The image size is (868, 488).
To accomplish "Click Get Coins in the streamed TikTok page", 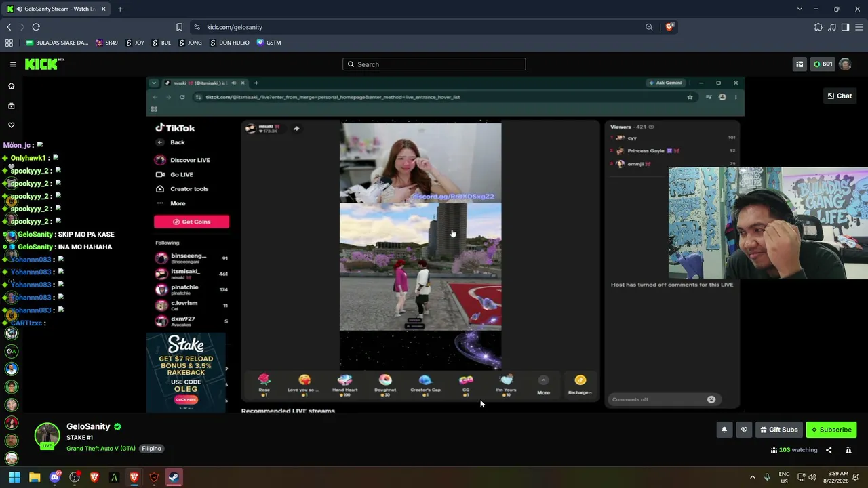I will (x=191, y=222).
